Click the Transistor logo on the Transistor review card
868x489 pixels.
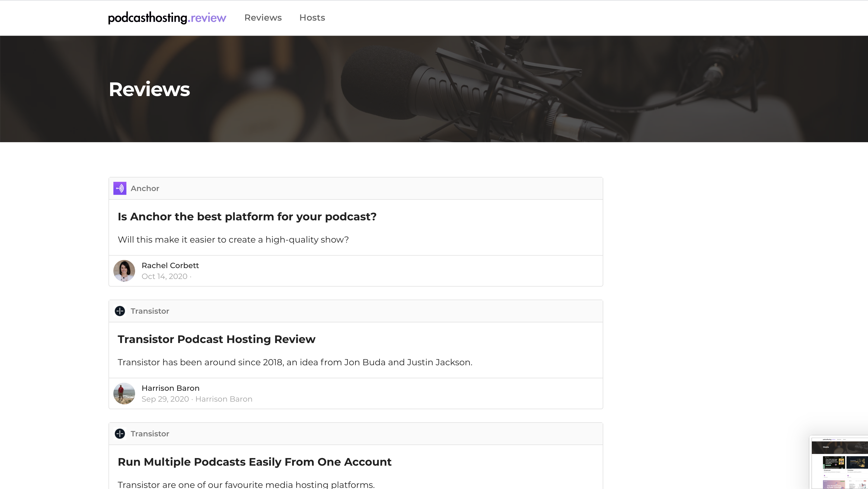click(x=120, y=311)
